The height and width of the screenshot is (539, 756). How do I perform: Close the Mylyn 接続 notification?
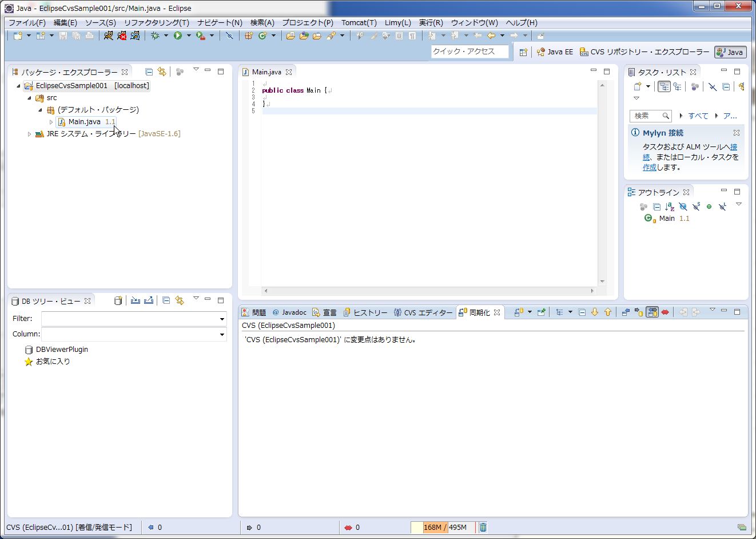pyautogui.click(x=736, y=133)
